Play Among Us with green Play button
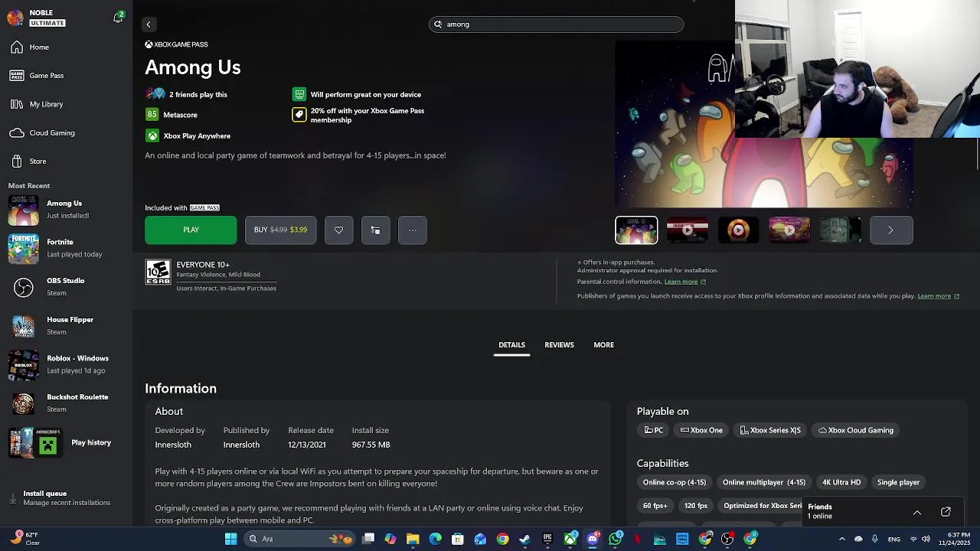980x551 pixels. point(191,230)
